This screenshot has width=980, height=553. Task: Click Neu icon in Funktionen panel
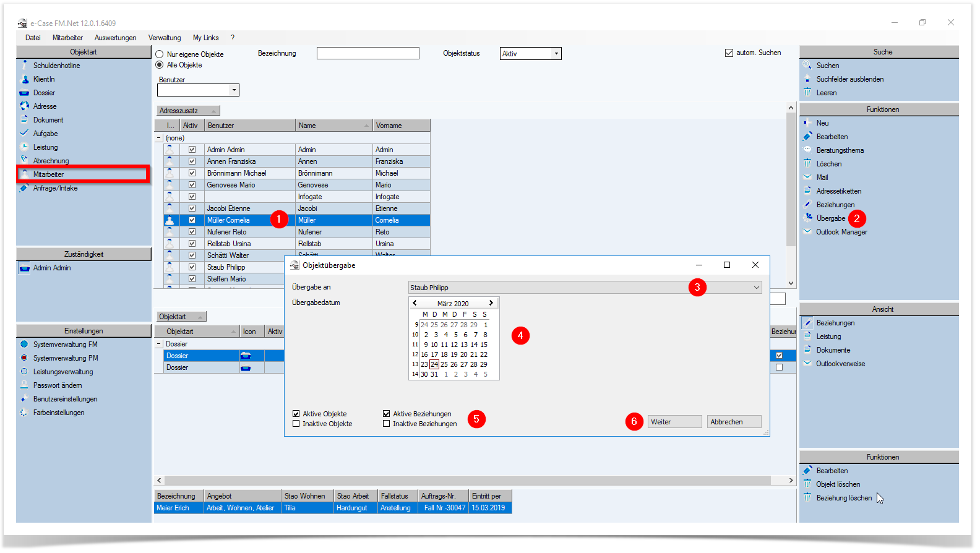[807, 122]
